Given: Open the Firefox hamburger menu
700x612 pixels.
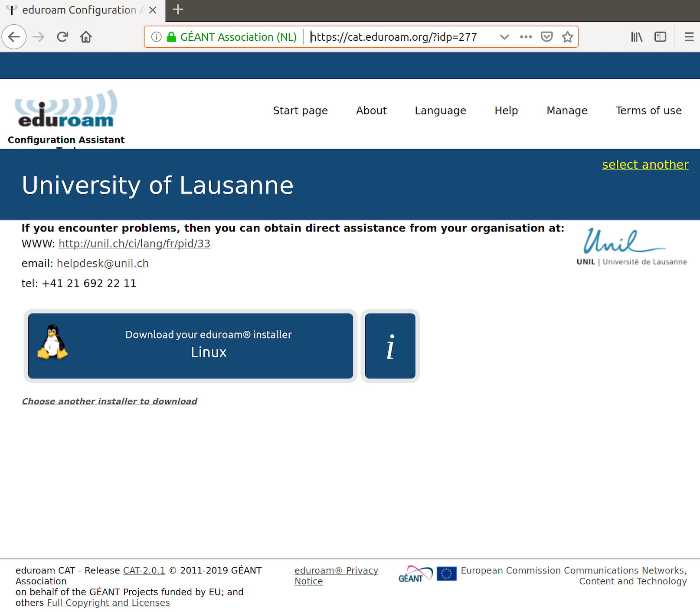Looking at the screenshot, I should coord(689,37).
